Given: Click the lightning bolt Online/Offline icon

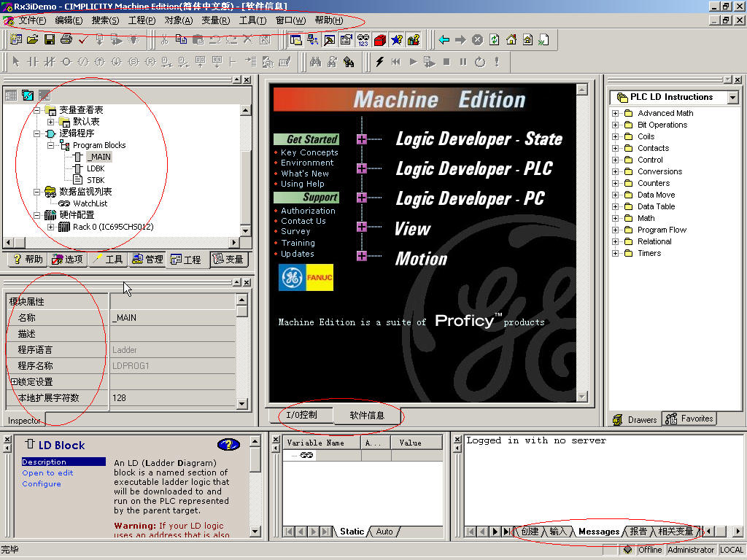Looking at the screenshot, I should pos(379,62).
